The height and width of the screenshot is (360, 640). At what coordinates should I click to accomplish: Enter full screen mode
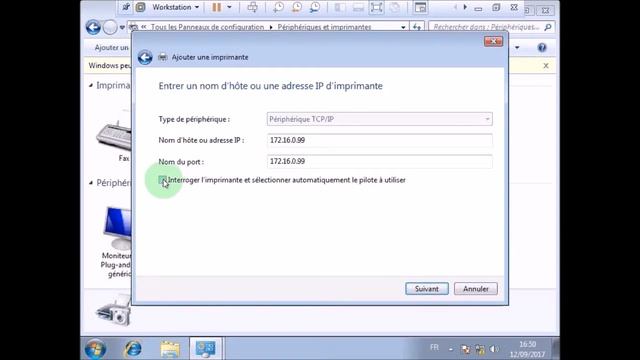376,7
